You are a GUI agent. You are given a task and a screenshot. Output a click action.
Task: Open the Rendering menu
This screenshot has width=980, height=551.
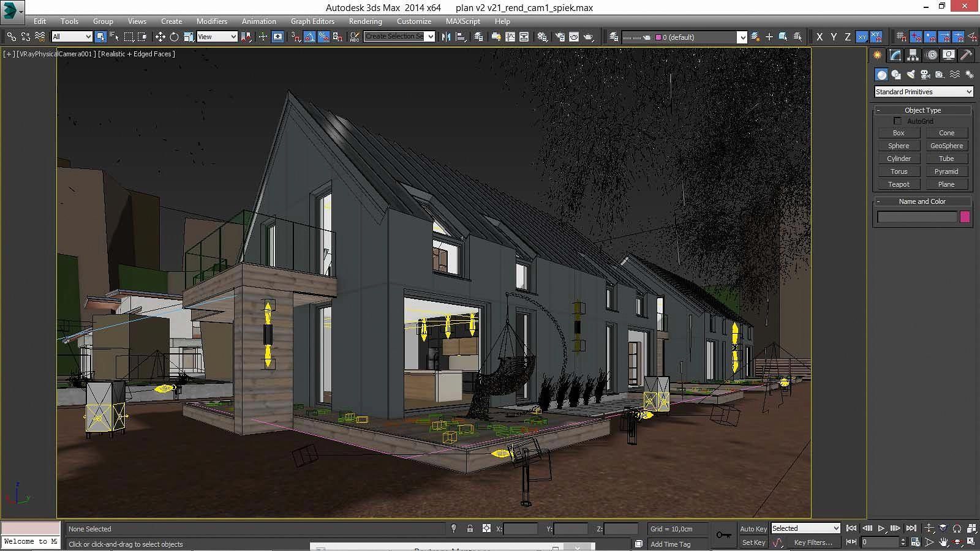(x=365, y=21)
